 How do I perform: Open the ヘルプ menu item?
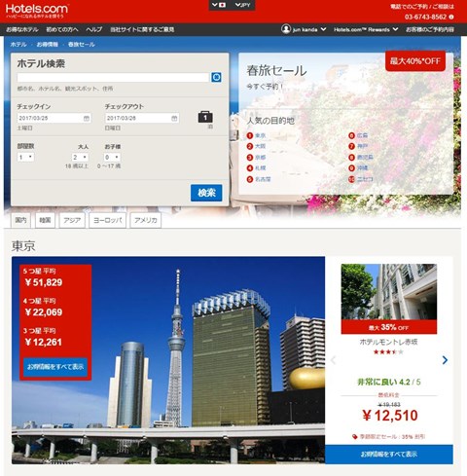tap(94, 29)
